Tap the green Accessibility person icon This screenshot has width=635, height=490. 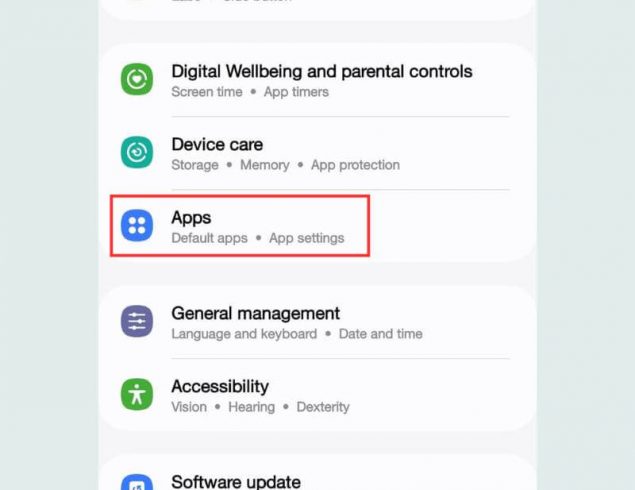pos(137,394)
